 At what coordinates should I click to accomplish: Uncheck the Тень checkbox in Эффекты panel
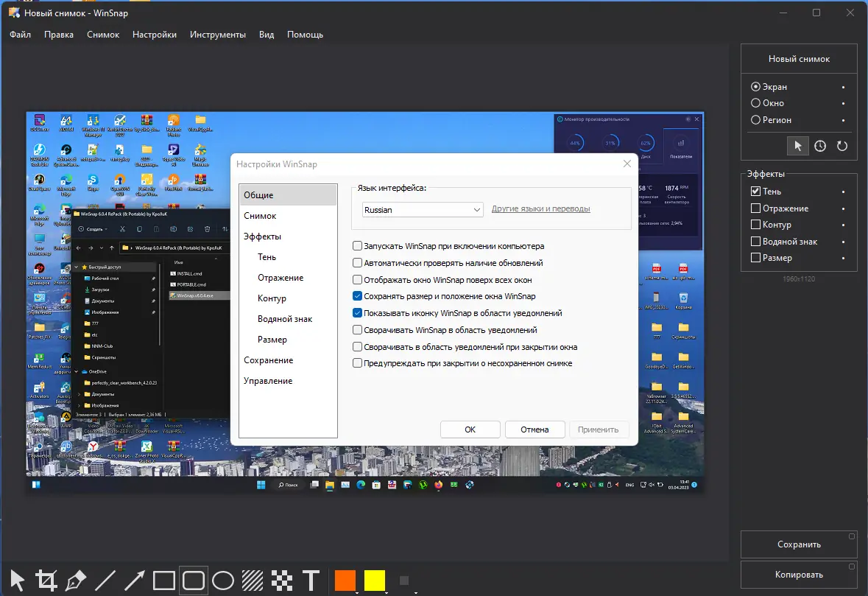(x=755, y=191)
